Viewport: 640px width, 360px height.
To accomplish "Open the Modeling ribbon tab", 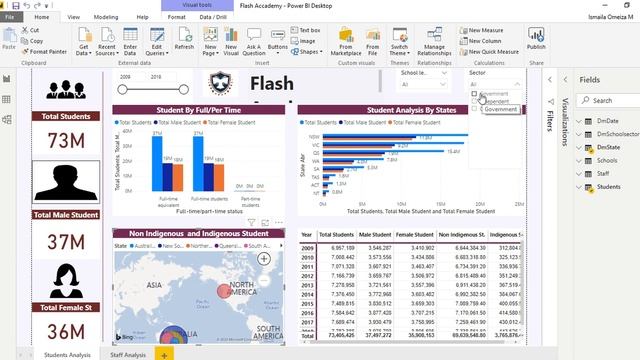I will tap(106, 17).
